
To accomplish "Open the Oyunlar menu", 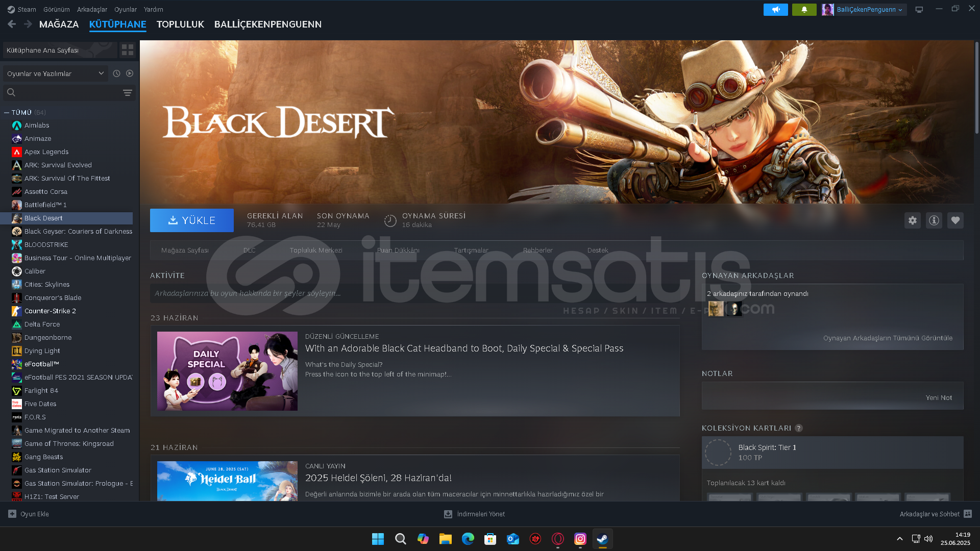I will (x=126, y=9).
